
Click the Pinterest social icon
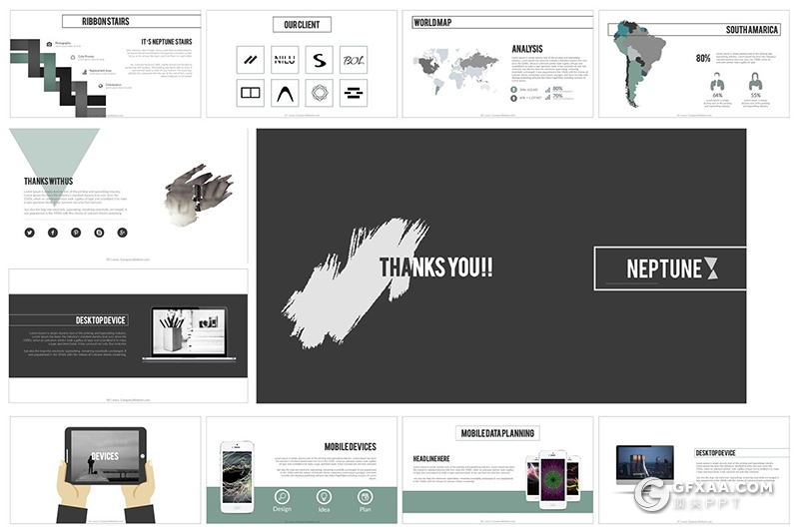pyautogui.click(x=76, y=232)
